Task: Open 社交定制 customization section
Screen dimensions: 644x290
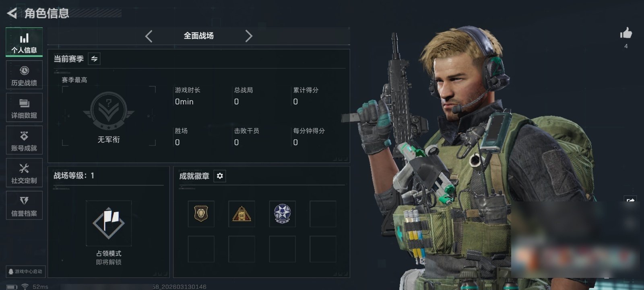Action: [x=24, y=173]
